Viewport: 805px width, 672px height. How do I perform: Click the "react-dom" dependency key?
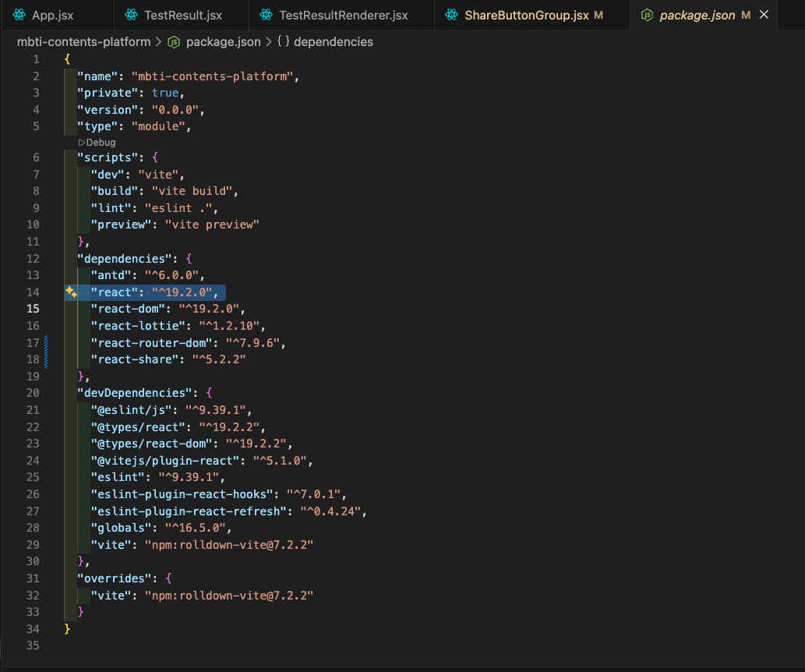(x=128, y=309)
